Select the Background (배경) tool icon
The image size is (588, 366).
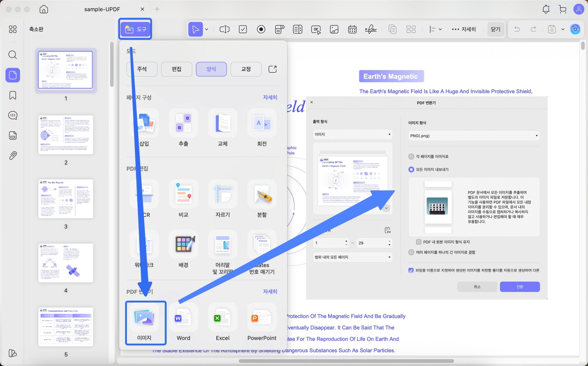(183, 244)
